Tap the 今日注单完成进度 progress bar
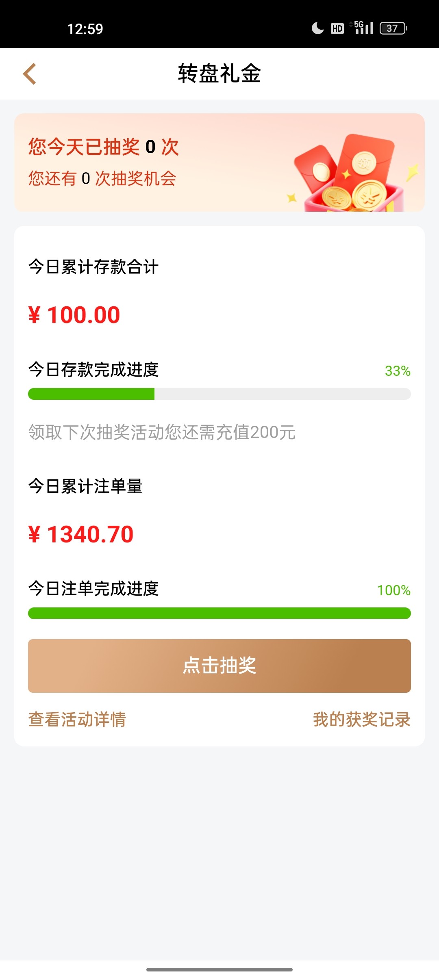Screen dimensions: 439x980 [219, 613]
